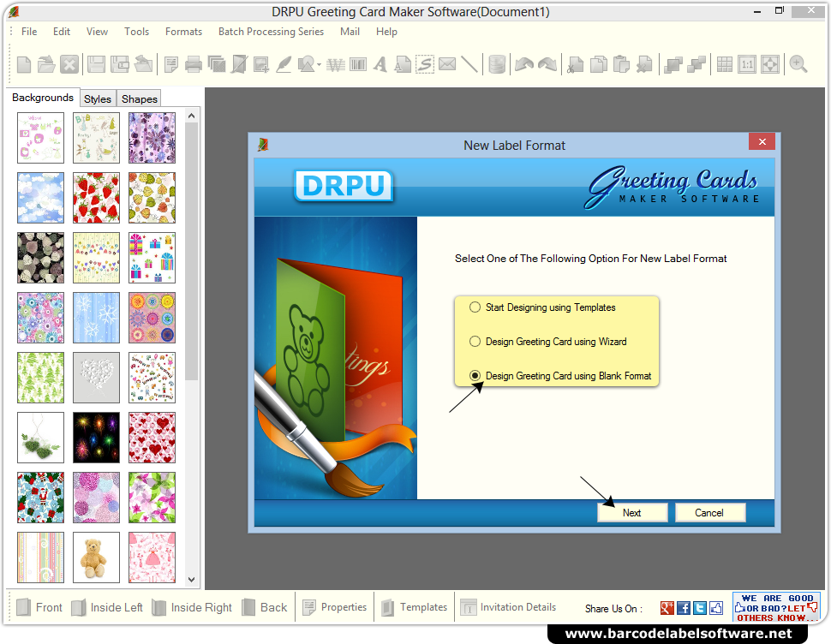Click the add image icon in toolbar

(261, 64)
